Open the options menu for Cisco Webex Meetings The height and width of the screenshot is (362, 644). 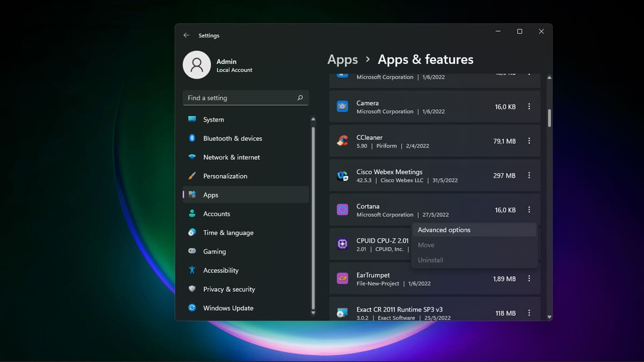click(529, 175)
